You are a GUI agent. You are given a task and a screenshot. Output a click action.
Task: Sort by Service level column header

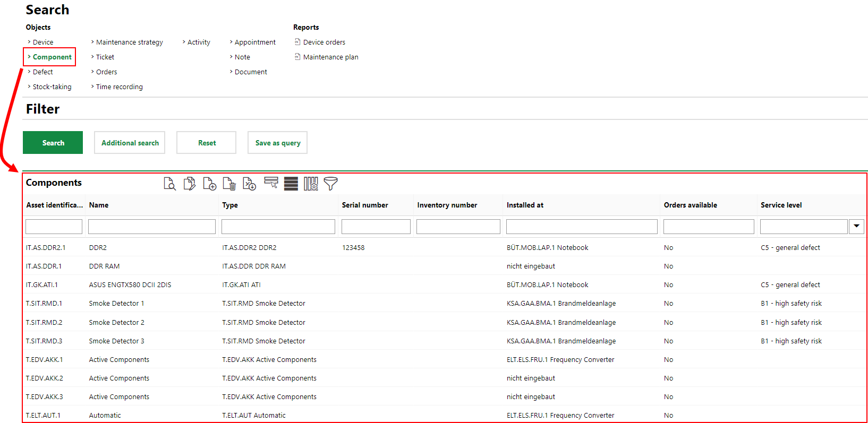pyautogui.click(x=781, y=205)
